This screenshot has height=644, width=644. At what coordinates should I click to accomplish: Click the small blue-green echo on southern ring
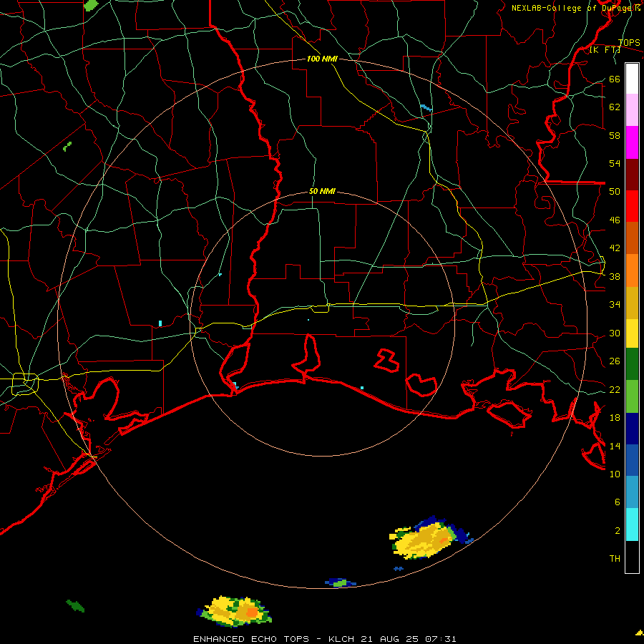click(x=340, y=582)
